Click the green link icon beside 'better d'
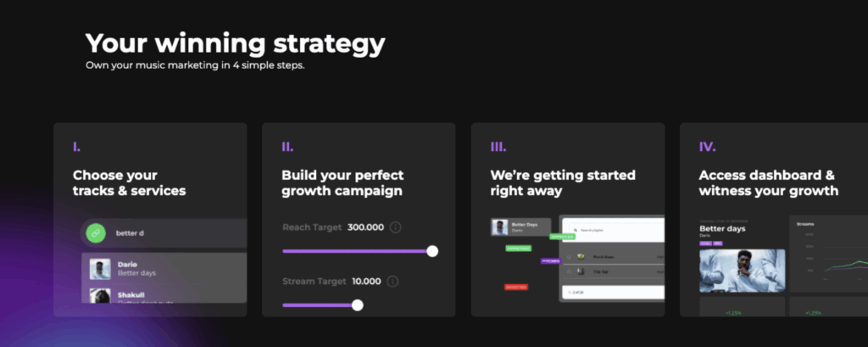 96,233
